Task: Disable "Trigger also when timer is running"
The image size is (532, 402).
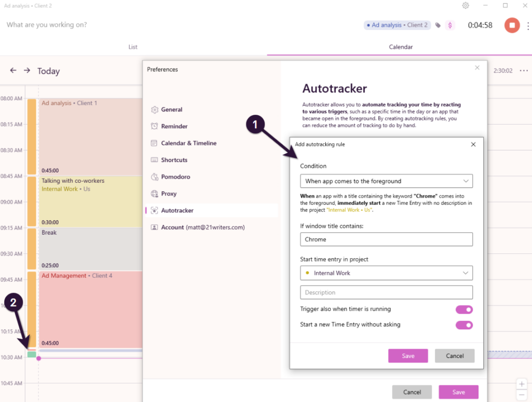Action: tap(464, 309)
